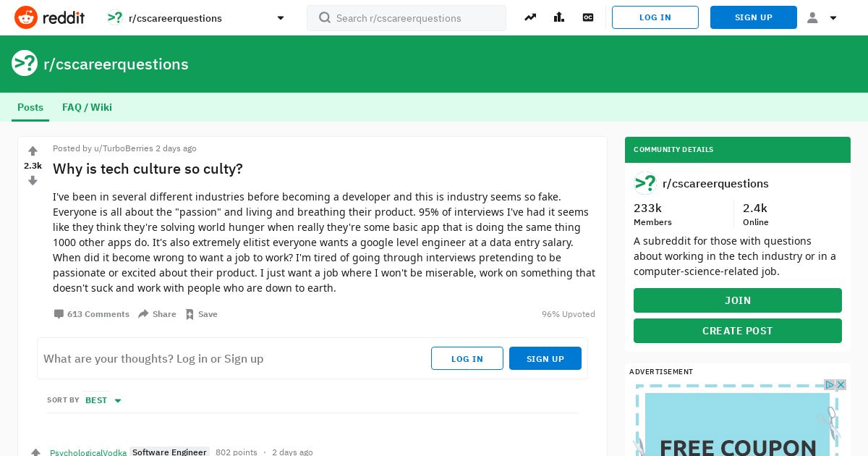Expand the r/cscareerquestions community dropdown
The height and width of the screenshot is (456, 868).
tap(281, 18)
